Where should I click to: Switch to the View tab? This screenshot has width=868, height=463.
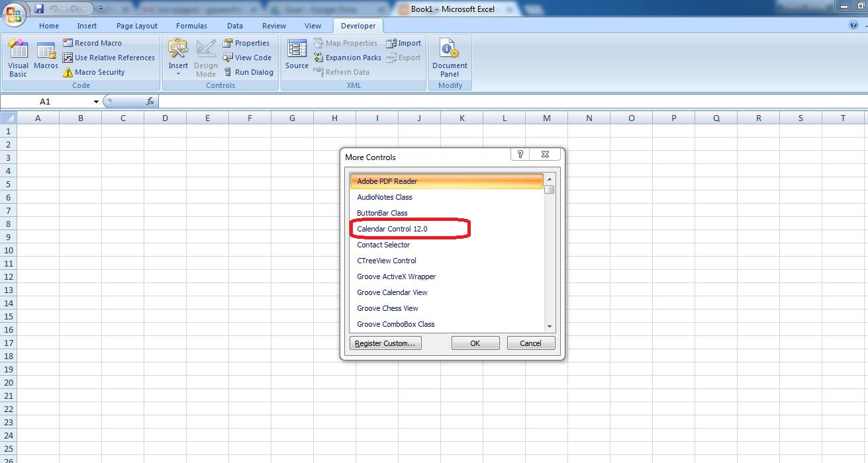tap(313, 26)
